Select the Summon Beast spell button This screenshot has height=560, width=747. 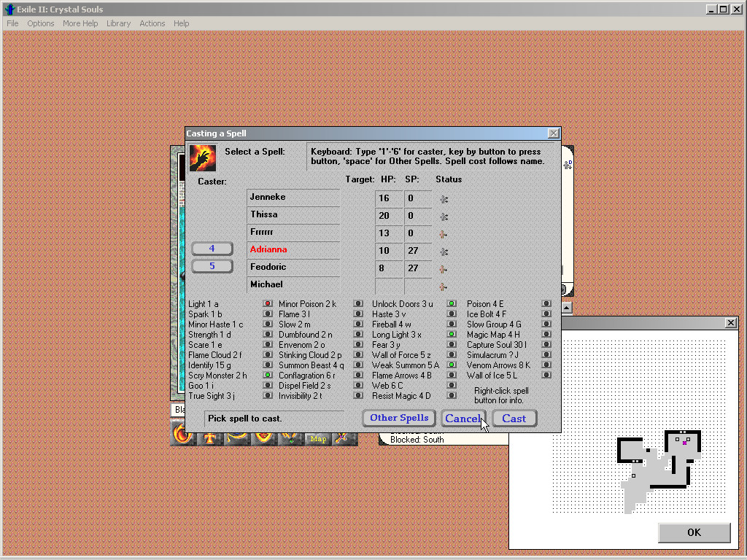[358, 365]
